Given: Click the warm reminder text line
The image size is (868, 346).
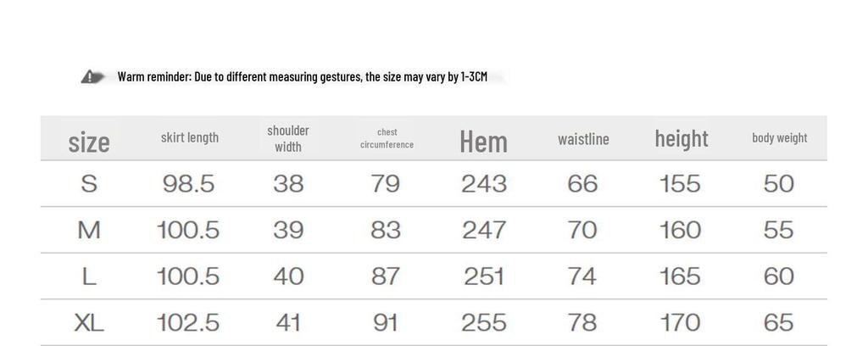Looking at the screenshot, I should coord(302,77).
